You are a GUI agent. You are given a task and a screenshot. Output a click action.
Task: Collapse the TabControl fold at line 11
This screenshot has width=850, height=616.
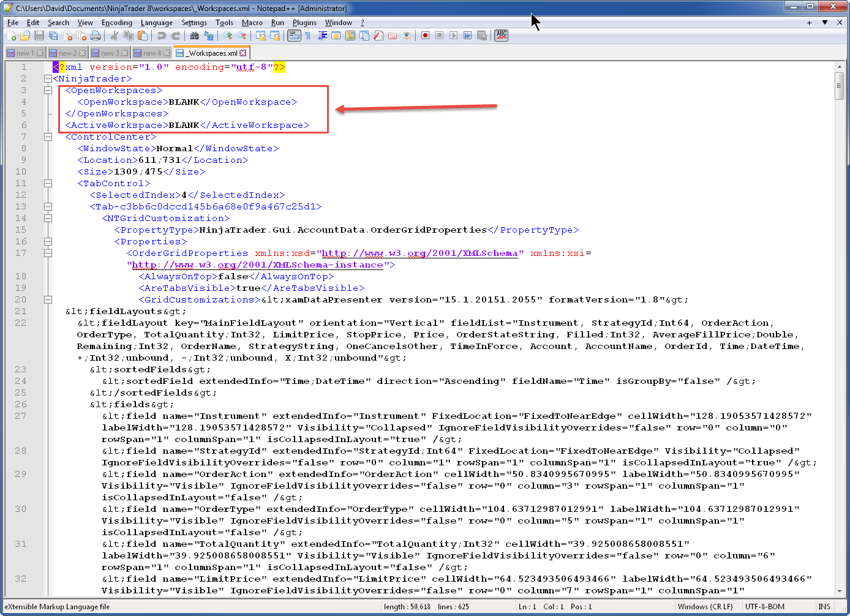tap(48, 183)
